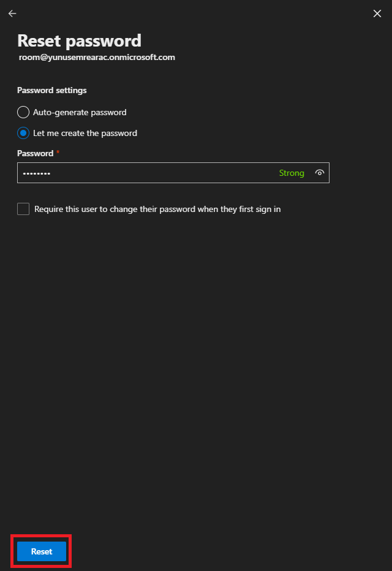The image size is (392, 571).
Task: Click the green Strong strength indicator
Action: 292,173
